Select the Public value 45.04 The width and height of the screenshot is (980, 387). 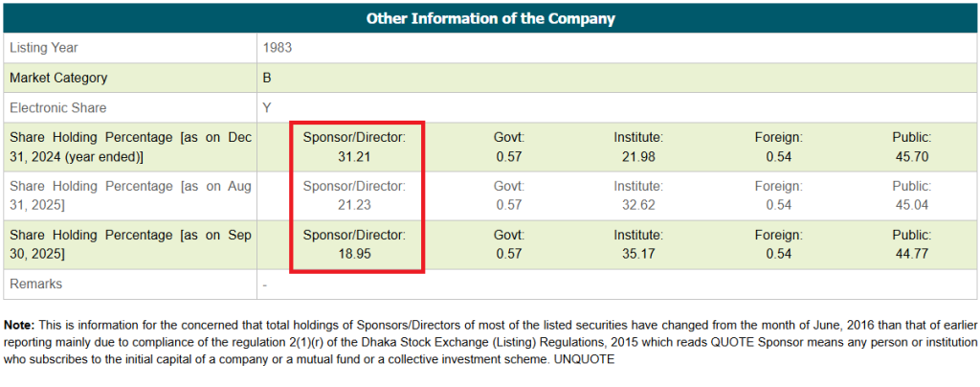[x=911, y=204]
